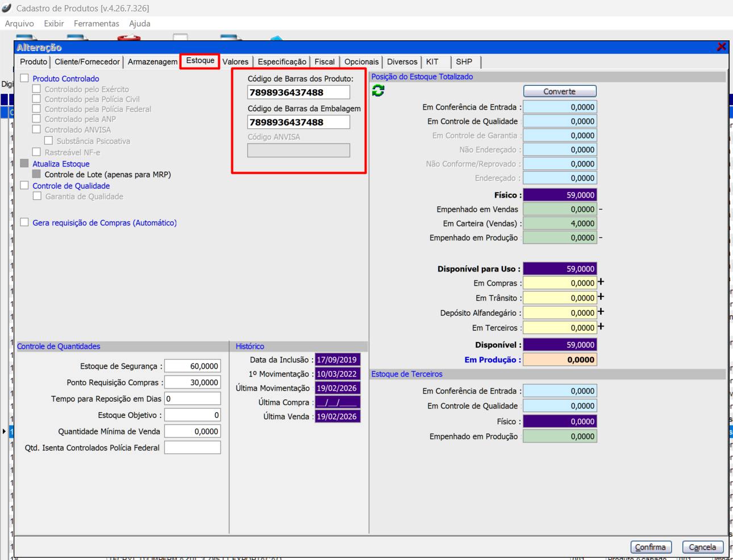
Task: Open the Arquivo menu
Action: [19, 24]
